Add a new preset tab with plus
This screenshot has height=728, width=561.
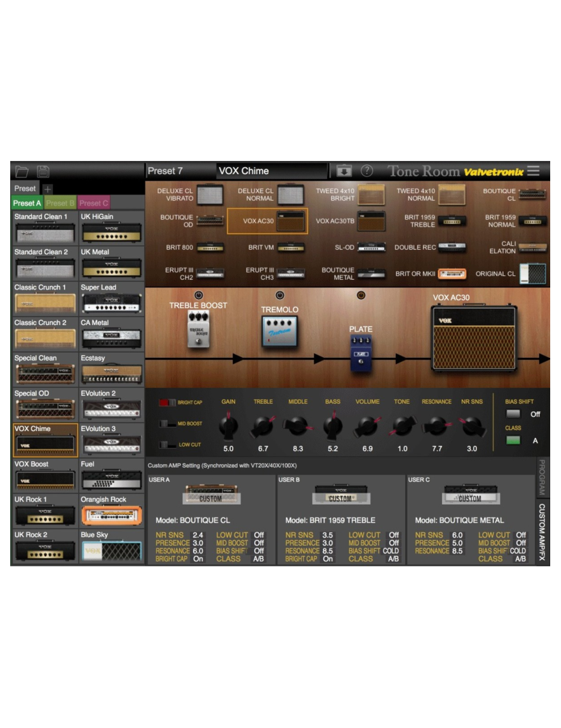click(x=48, y=189)
